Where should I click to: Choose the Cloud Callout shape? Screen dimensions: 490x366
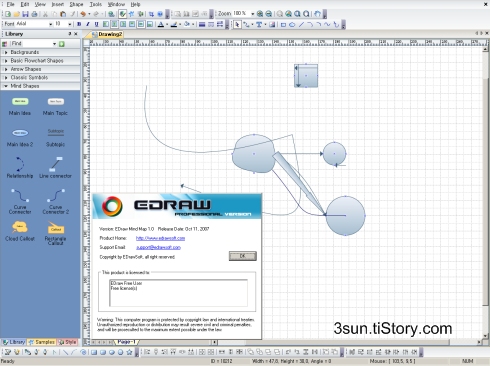(20, 231)
